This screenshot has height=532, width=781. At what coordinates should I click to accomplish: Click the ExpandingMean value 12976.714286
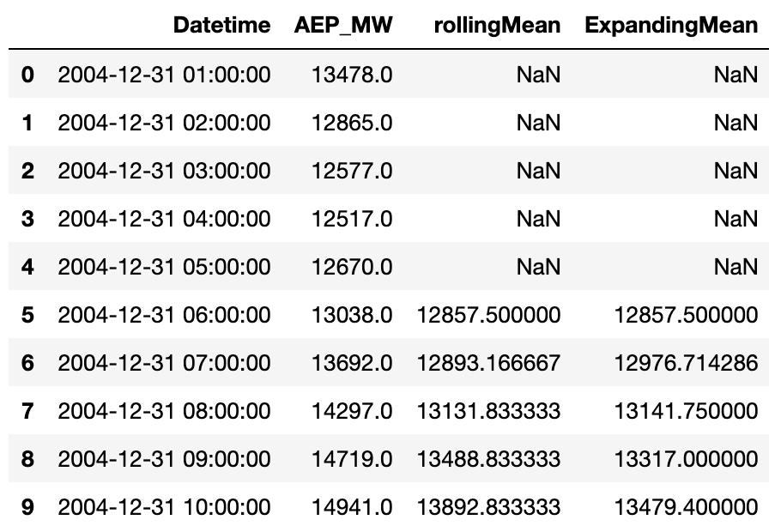(686, 363)
